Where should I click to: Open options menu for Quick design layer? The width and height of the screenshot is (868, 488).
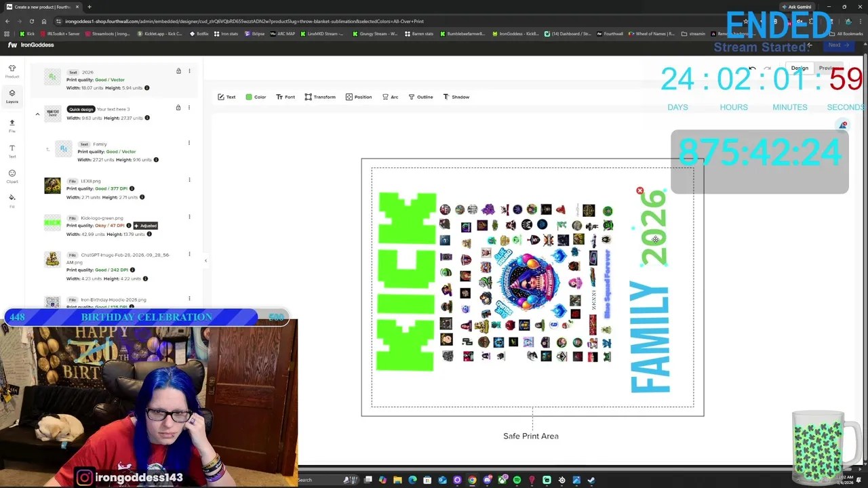point(189,108)
